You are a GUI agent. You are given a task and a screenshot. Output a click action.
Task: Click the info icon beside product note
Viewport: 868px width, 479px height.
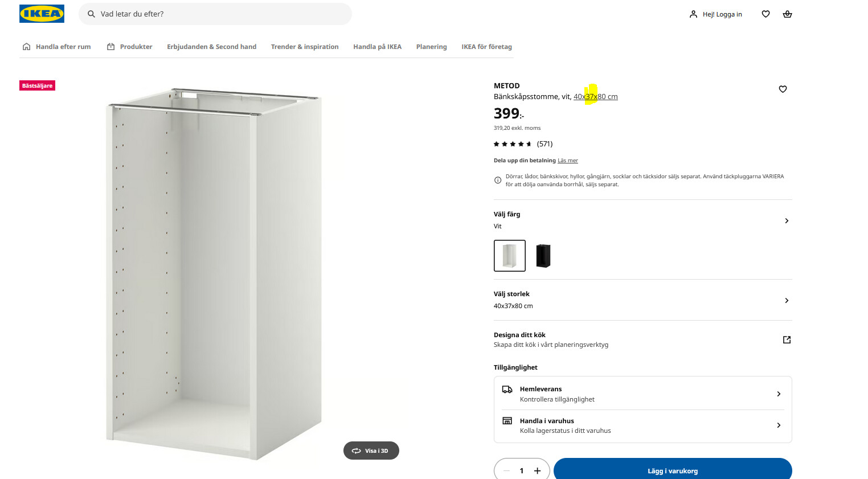tap(498, 181)
